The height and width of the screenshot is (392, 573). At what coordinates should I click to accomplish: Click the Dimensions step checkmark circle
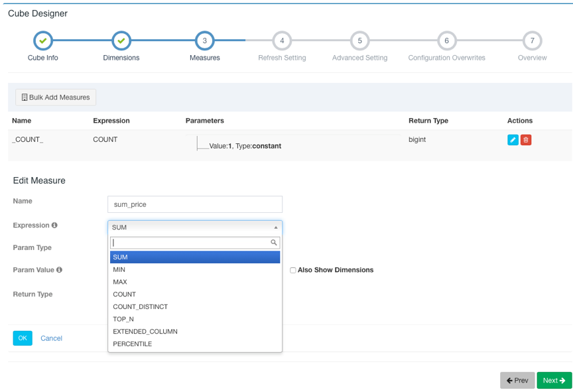click(121, 41)
